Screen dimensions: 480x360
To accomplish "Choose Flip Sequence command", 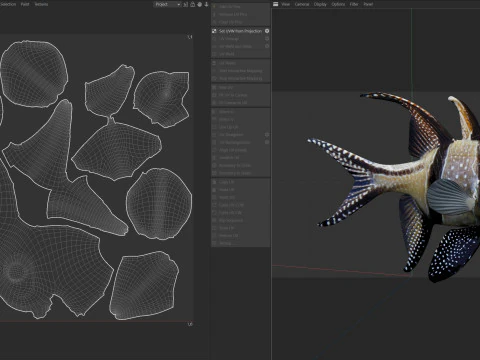I will pos(240,220).
